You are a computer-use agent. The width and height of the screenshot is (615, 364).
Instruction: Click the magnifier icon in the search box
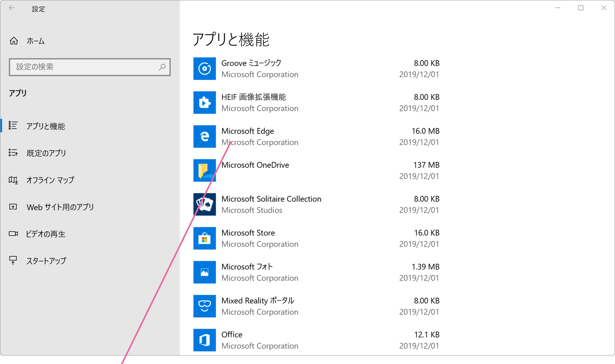(x=162, y=67)
